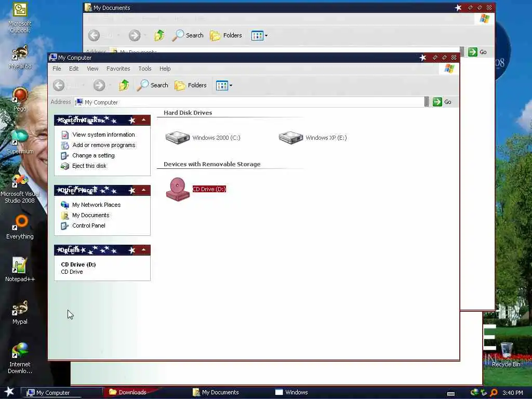Screen dimensions: 532x399
Task: Toggle Folders pane in My Computer toolbar
Action: coord(191,85)
